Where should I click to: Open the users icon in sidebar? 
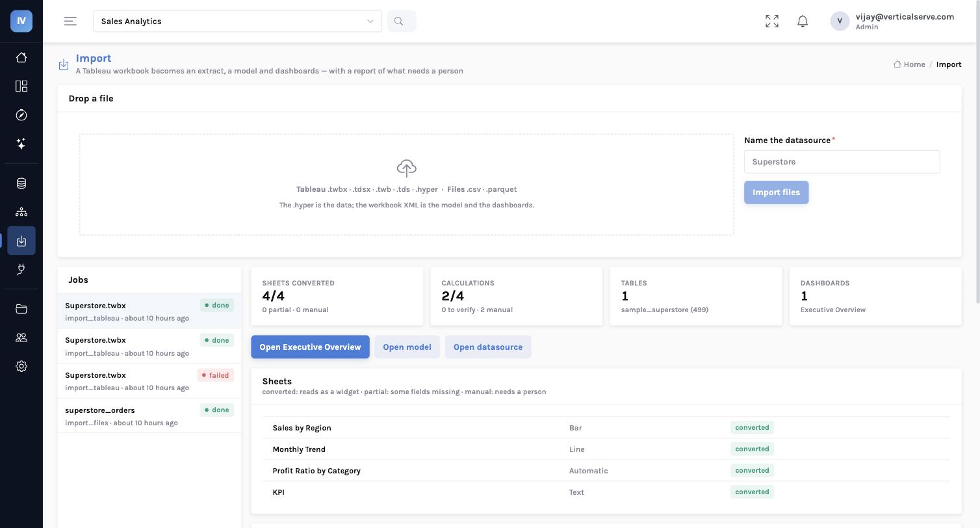[x=21, y=337]
